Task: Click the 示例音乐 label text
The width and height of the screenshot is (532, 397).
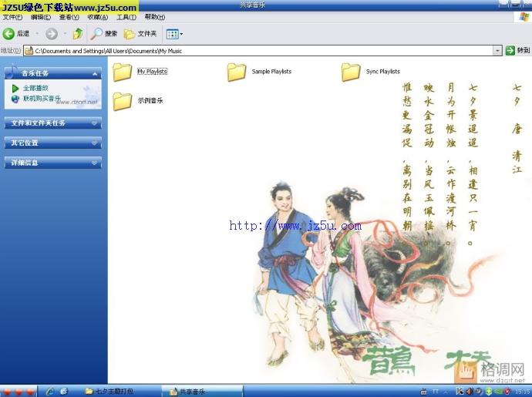Action: (x=150, y=100)
